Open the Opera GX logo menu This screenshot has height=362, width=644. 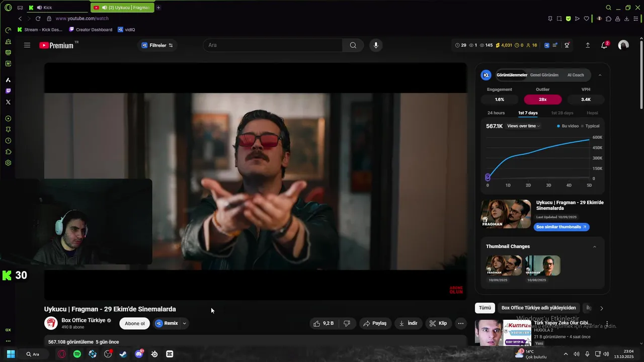(x=8, y=8)
